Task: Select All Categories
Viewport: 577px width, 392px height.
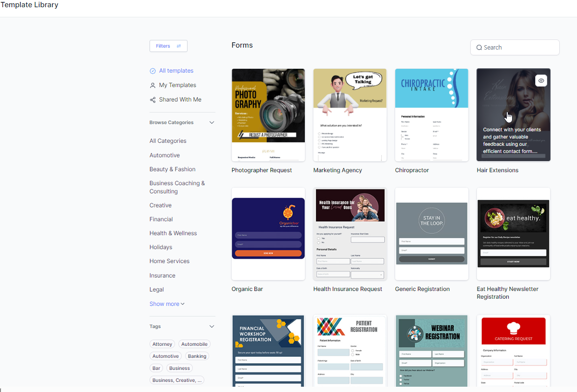Action: tap(168, 141)
